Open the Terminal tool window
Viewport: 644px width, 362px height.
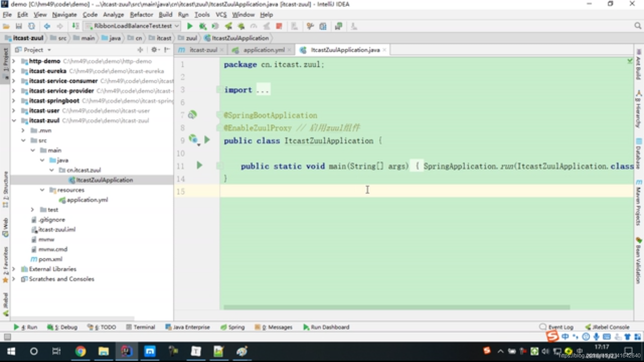click(x=141, y=327)
